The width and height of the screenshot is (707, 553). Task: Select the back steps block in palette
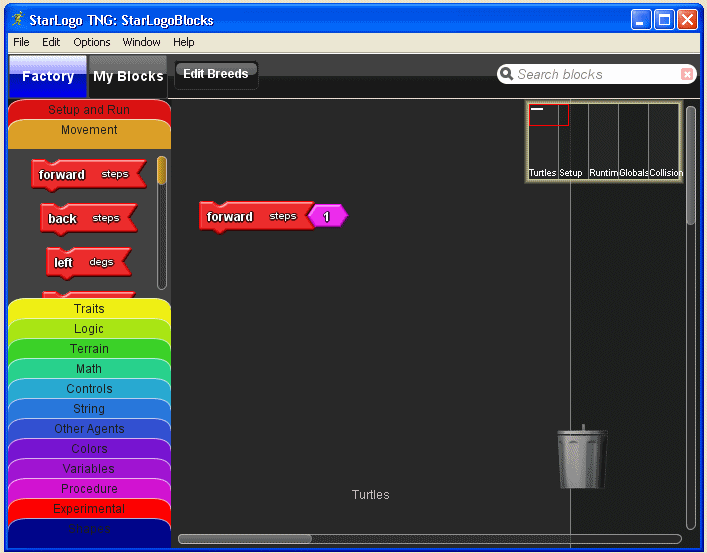(x=88, y=218)
